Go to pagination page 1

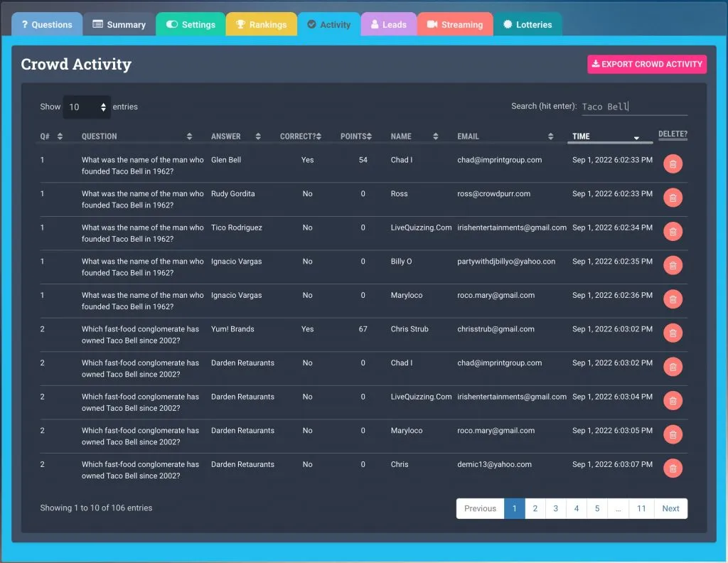(x=515, y=508)
